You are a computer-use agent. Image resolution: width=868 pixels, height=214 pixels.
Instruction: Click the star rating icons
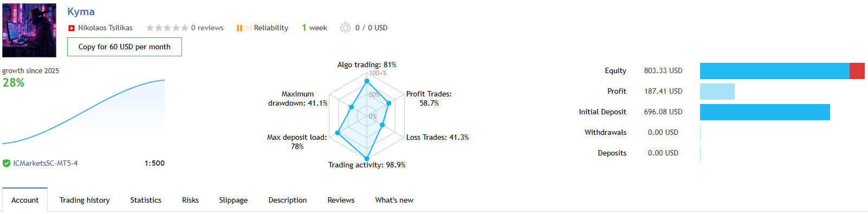pyautogui.click(x=167, y=28)
